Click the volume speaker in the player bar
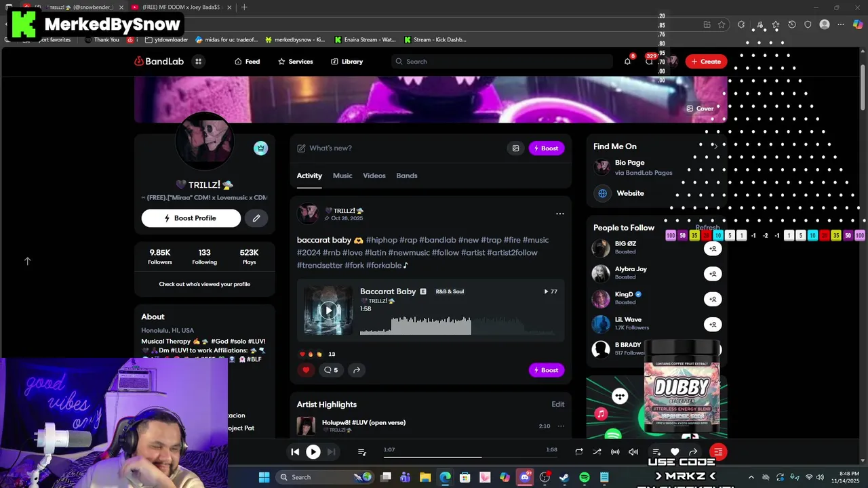 click(x=633, y=452)
